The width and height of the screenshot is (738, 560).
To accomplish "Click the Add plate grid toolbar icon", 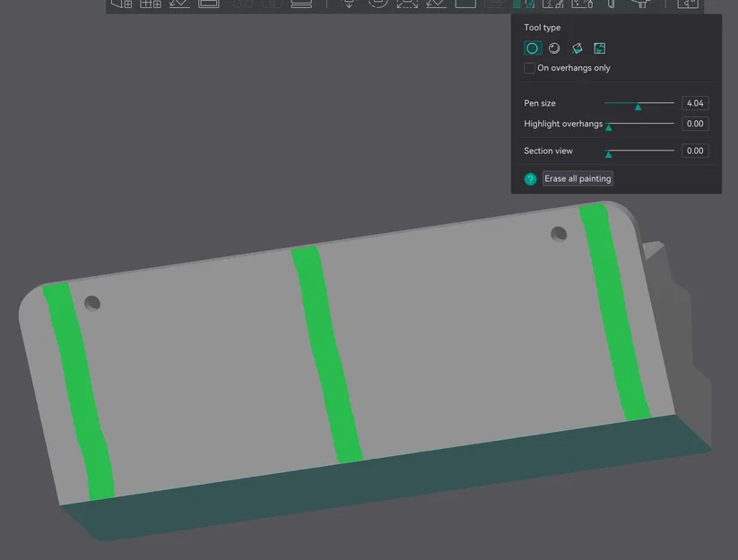I will [151, 4].
